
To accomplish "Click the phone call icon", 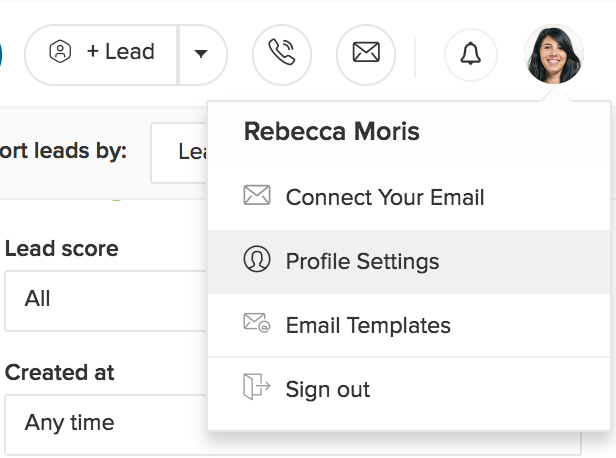I will point(282,53).
